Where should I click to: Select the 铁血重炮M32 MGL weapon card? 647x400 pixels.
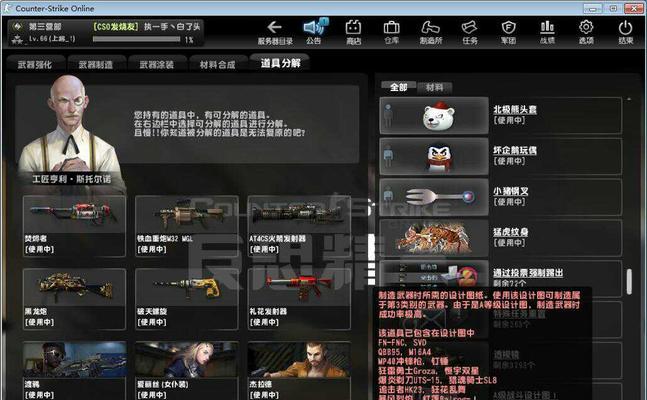click(x=187, y=226)
